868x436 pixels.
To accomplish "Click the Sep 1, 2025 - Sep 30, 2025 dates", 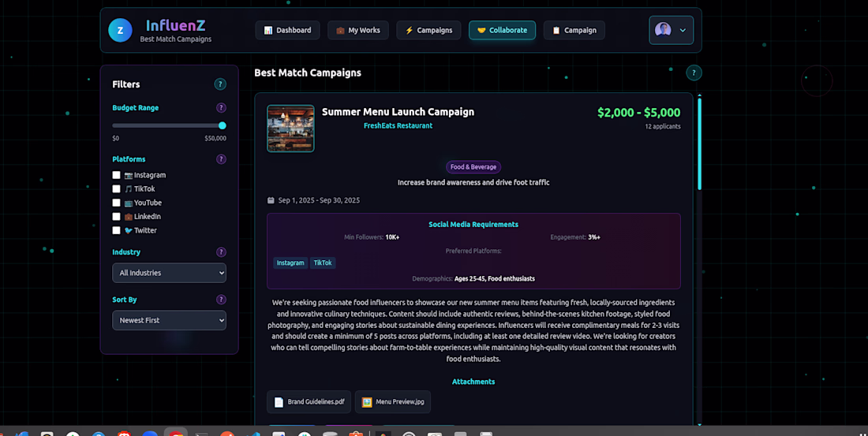I will point(319,200).
